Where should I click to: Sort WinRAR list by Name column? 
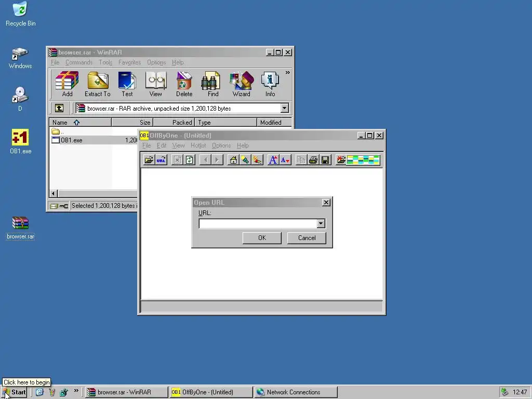(80, 122)
